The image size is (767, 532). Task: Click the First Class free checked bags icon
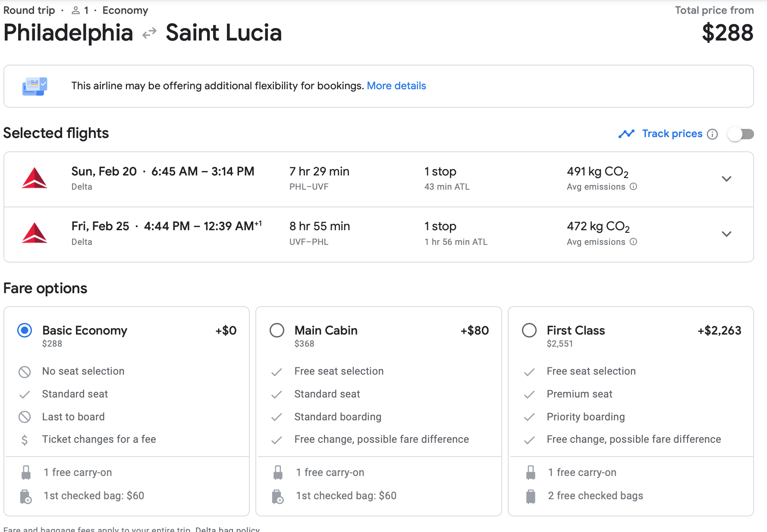click(x=531, y=497)
